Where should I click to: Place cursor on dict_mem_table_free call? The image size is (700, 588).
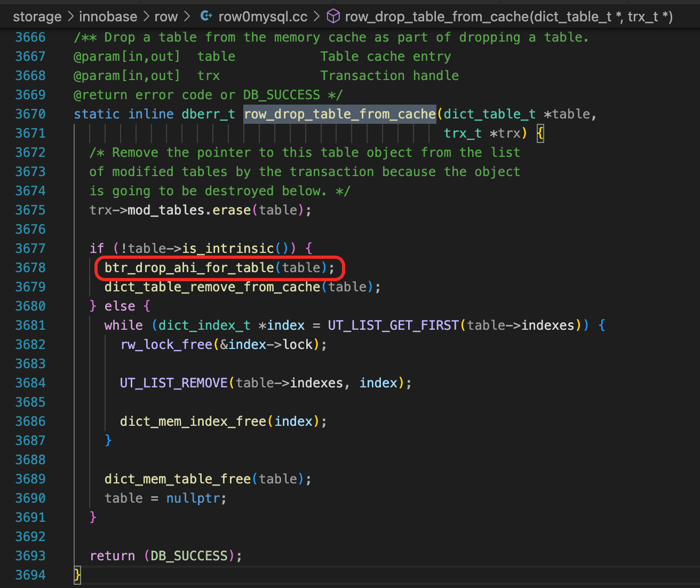(x=178, y=479)
